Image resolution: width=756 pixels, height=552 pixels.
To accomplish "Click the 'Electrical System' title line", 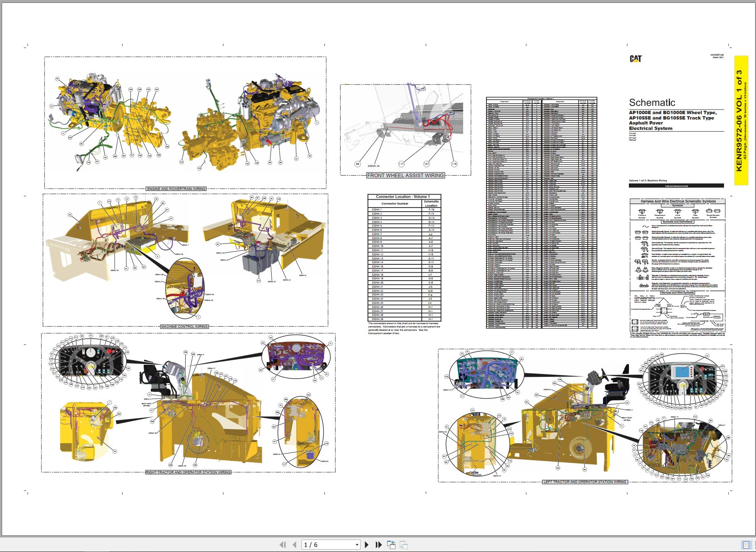I will click(650, 128).
